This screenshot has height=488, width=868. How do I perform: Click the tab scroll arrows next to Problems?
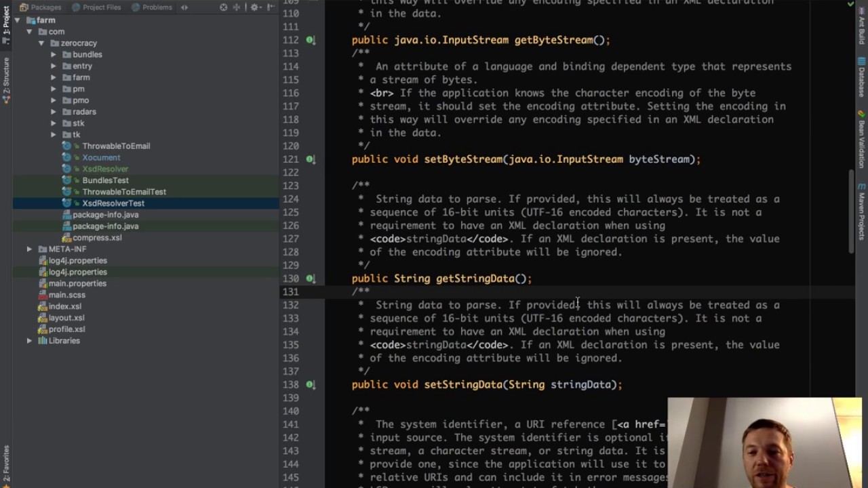point(184,7)
